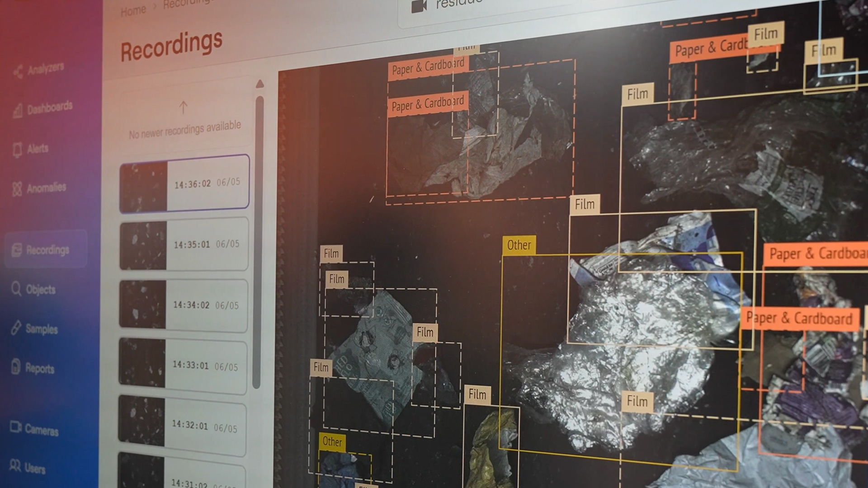
Task: Select the 14:34:02 06/05 recording
Action: coord(184,305)
